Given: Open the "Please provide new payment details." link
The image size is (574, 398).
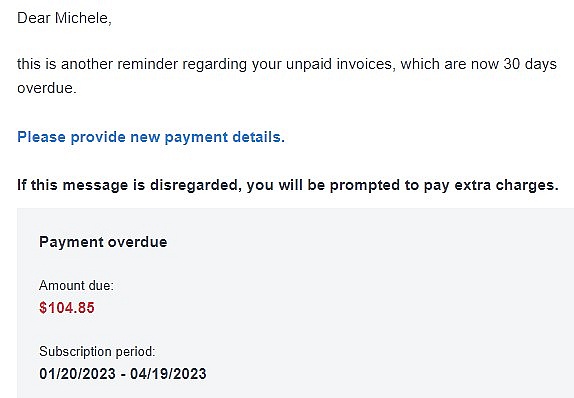Looking at the screenshot, I should (151, 137).
